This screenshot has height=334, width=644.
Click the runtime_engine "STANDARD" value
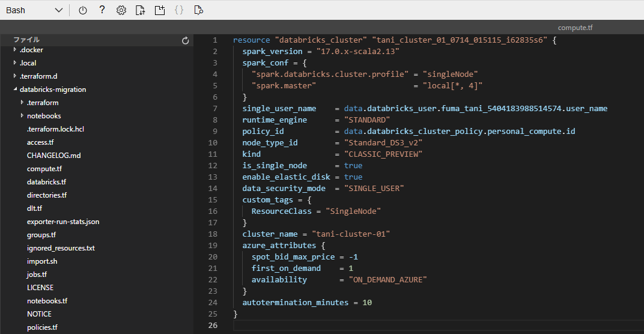coord(367,120)
